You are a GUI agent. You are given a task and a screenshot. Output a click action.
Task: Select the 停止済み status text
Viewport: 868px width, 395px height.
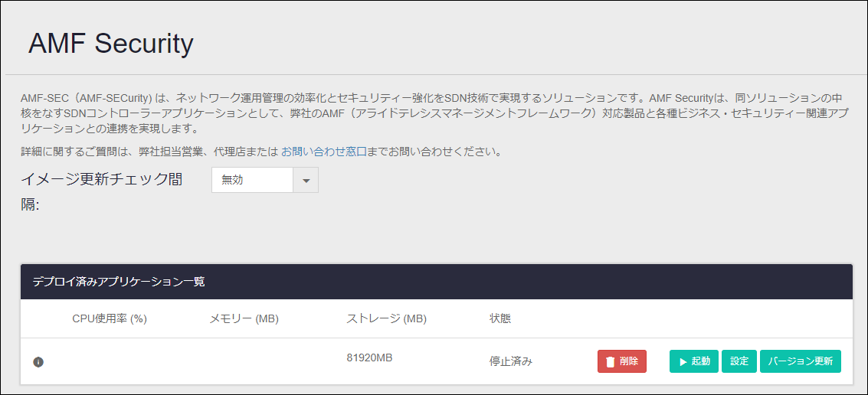tap(510, 362)
